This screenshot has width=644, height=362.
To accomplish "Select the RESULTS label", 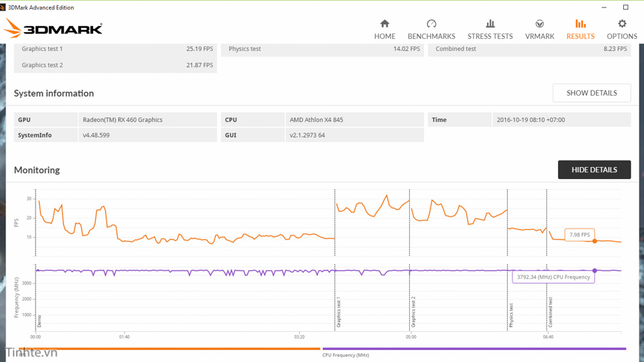I will 580,36.
